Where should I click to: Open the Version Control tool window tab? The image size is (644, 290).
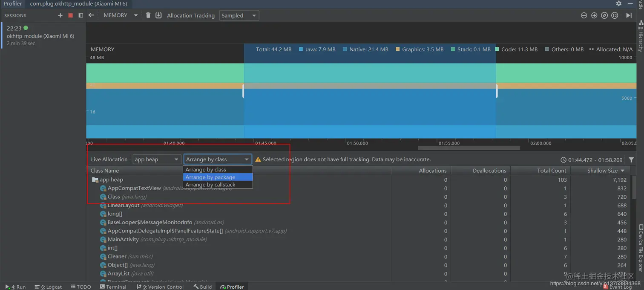[160, 287]
